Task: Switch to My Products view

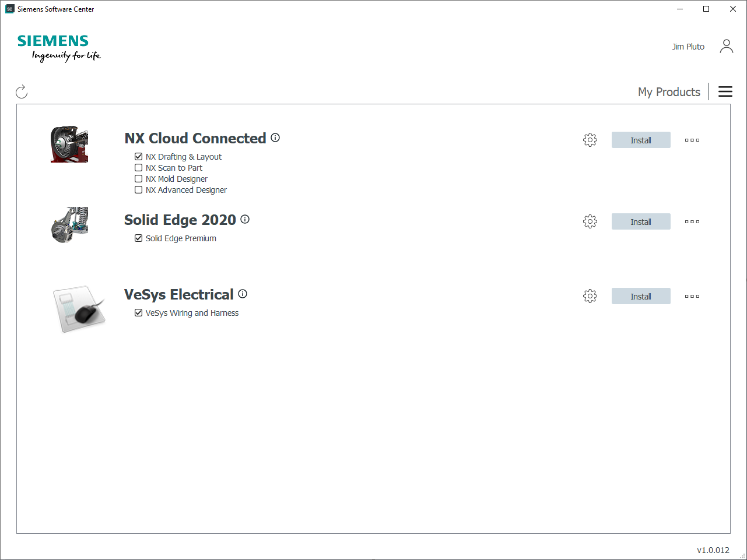Action: (x=669, y=92)
